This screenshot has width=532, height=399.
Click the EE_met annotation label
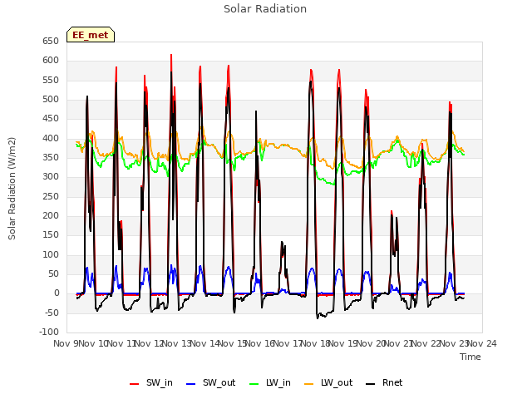pos(91,35)
